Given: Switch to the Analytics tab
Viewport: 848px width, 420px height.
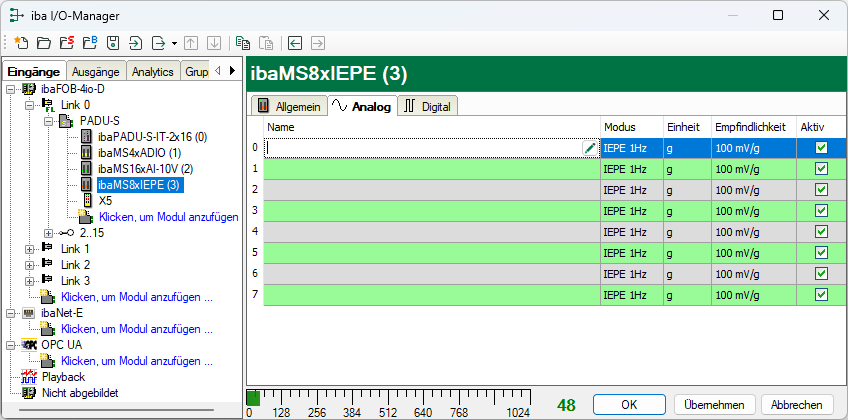Looking at the screenshot, I should point(153,71).
